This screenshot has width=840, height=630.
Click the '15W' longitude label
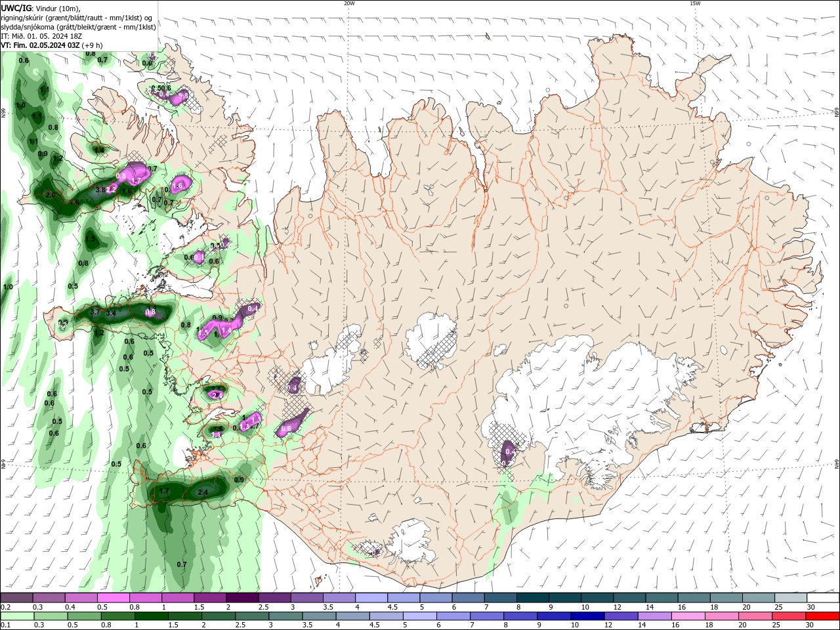tap(694, 3)
